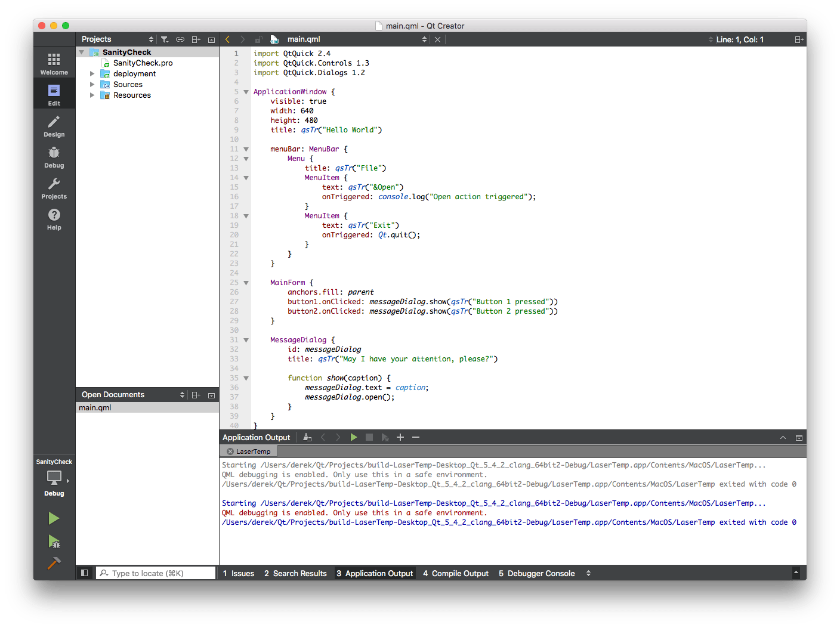Toggle the file write-lock icon in editor toolbar
Viewport: 840px width, 628px height.
(x=258, y=39)
